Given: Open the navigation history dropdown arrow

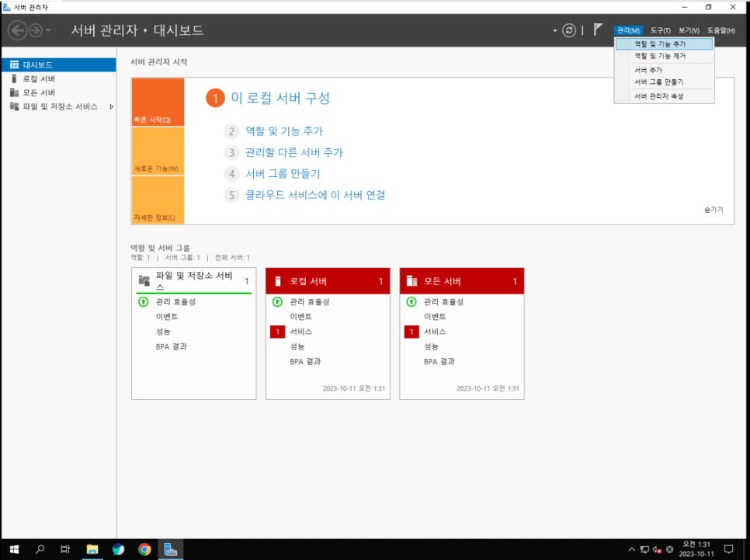Looking at the screenshot, I should pos(49,30).
